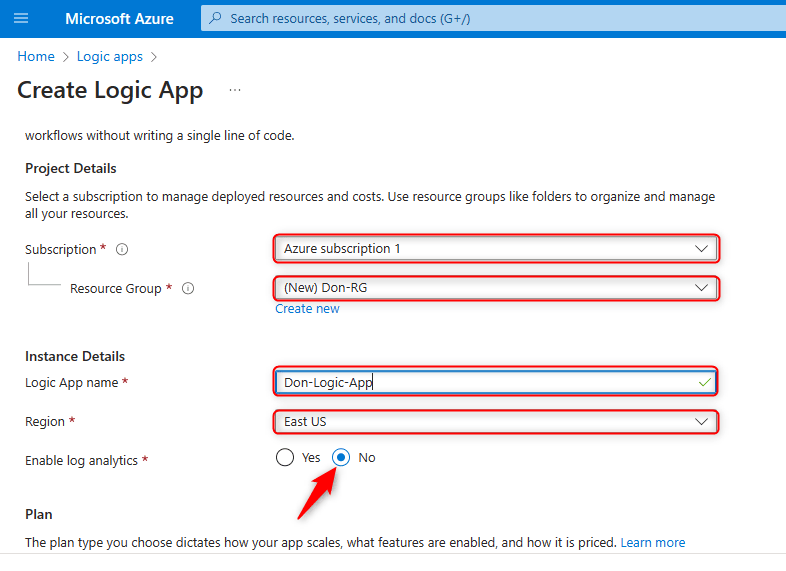Click Microsoft Azure portal title
This screenshot has height=571, width=786.
click(119, 19)
